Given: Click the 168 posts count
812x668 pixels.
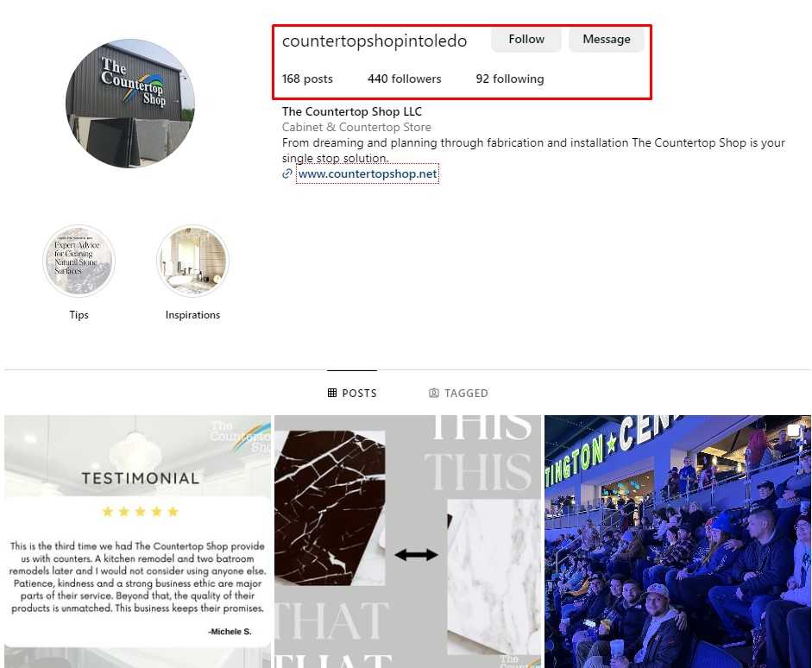Looking at the screenshot, I should 307,79.
